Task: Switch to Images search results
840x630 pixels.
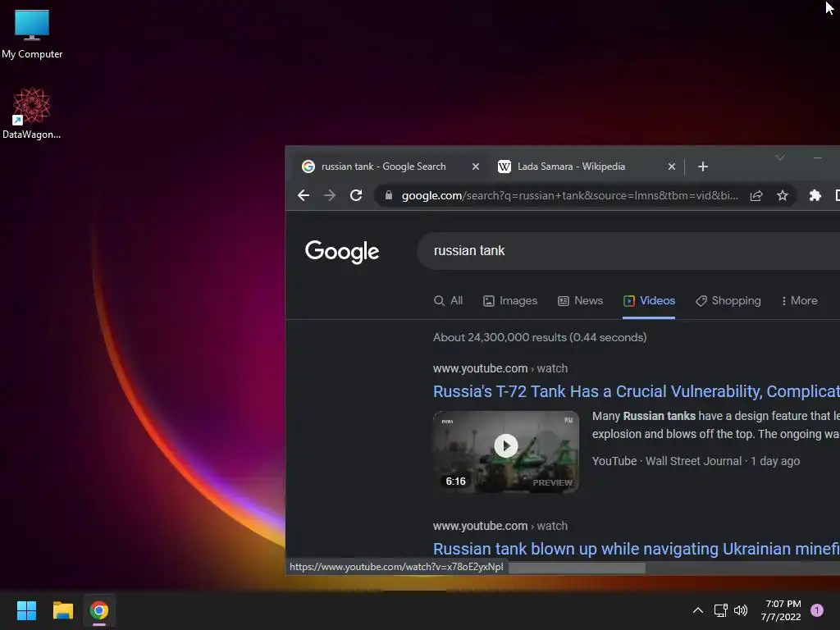Action: 510,301
